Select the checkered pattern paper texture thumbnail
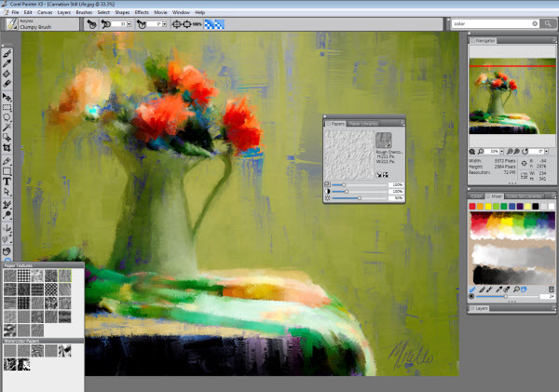The height and width of the screenshot is (392, 559). pyautogui.click(x=23, y=276)
